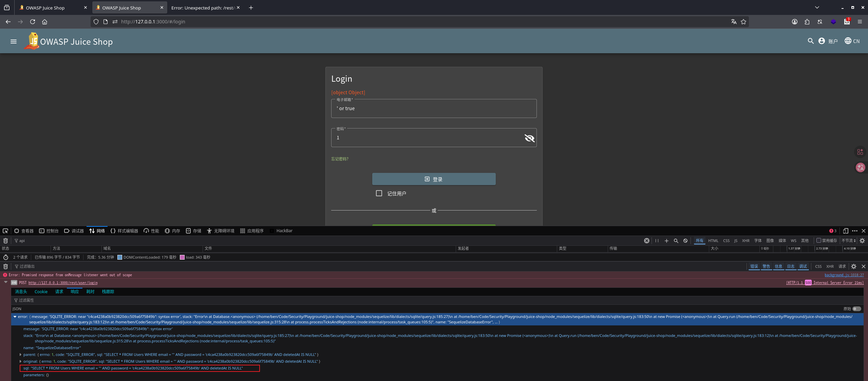Open the request blocking panel
This screenshot has height=381, width=868.
click(685, 241)
